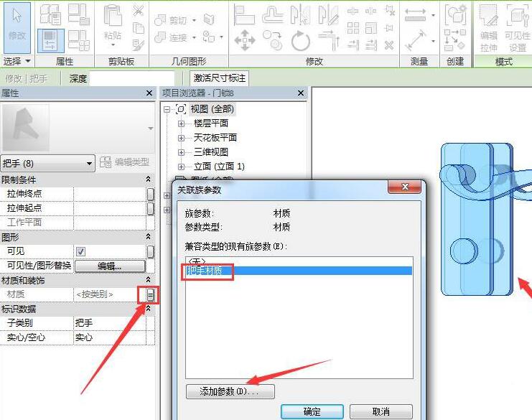Click the 编辑类型 button

tap(124, 162)
